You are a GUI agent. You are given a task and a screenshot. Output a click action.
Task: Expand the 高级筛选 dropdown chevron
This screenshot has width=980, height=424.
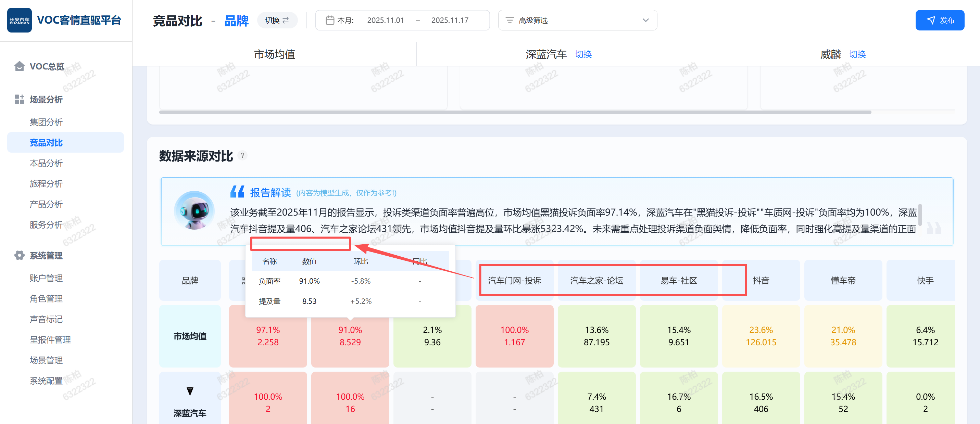pyautogui.click(x=645, y=20)
